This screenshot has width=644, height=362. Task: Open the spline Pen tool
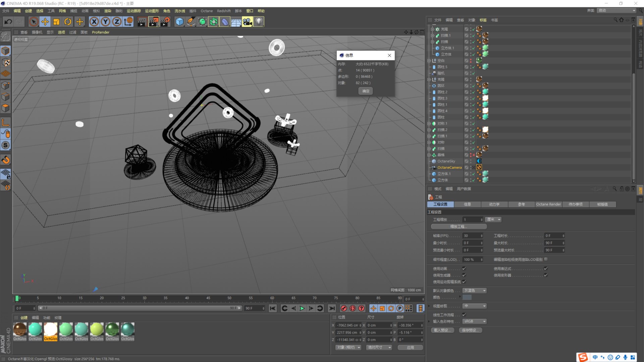[191, 22]
